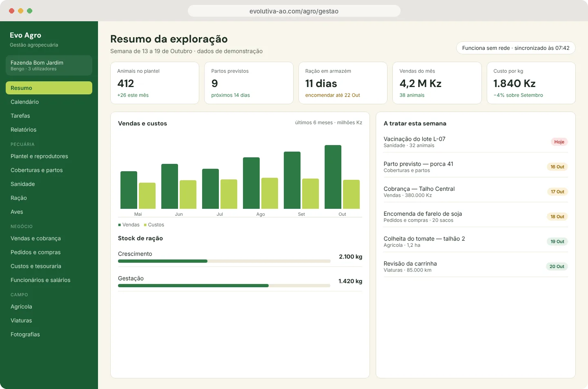Open Fotografias in the sidebar
Viewport: 588px width, 389px height.
(49, 334)
